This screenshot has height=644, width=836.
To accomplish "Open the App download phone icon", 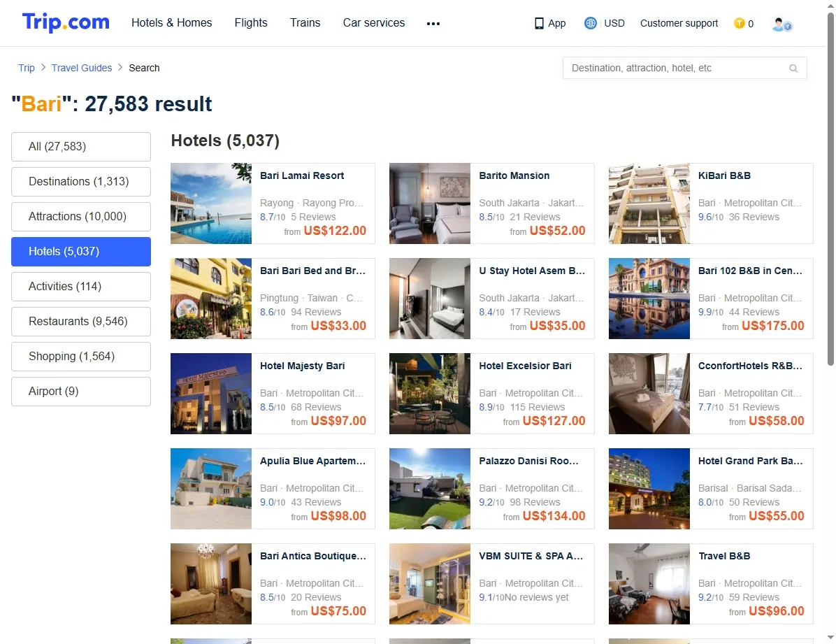I will (x=539, y=24).
